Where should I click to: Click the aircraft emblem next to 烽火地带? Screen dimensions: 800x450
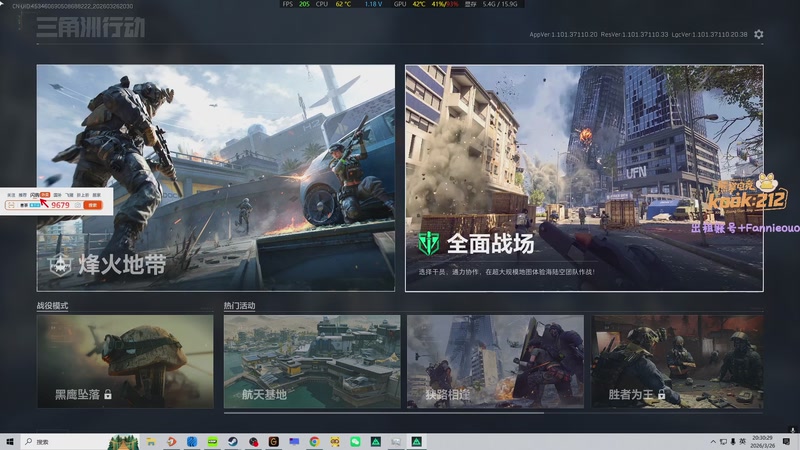point(60,265)
